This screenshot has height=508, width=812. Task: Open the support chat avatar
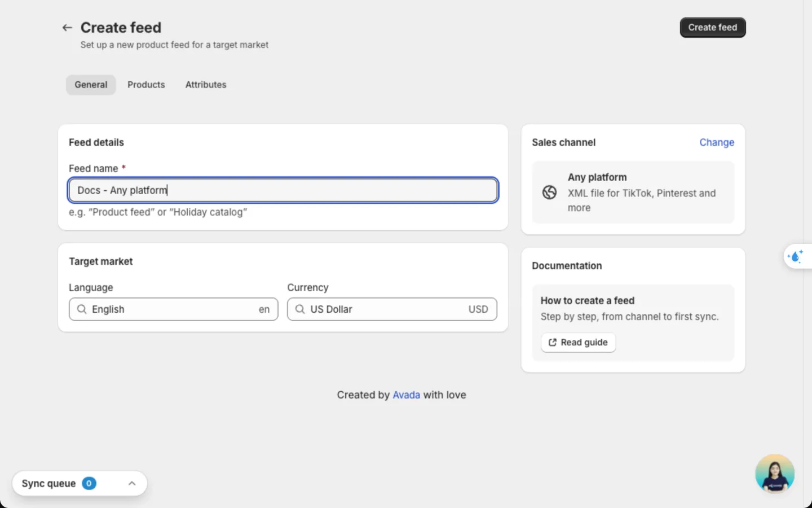(x=775, y=474)
